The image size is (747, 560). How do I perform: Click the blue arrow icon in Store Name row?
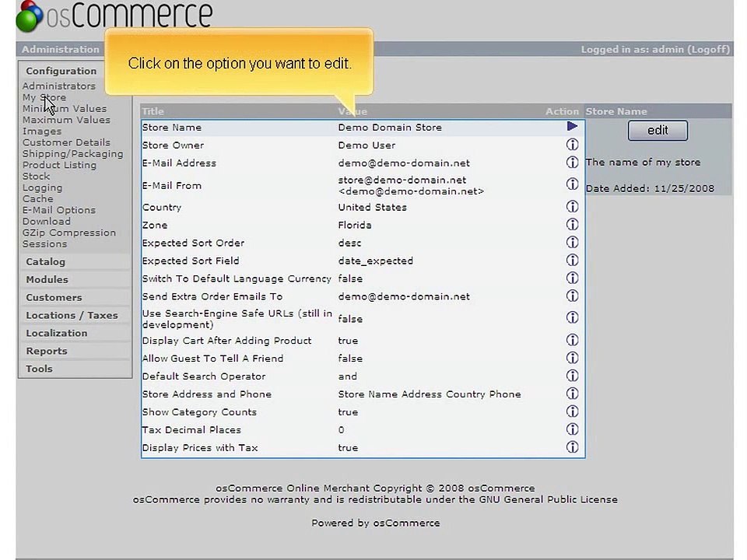click(572, 126)
